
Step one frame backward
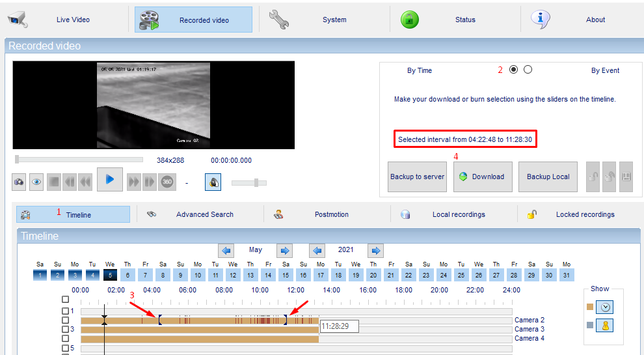70,182
